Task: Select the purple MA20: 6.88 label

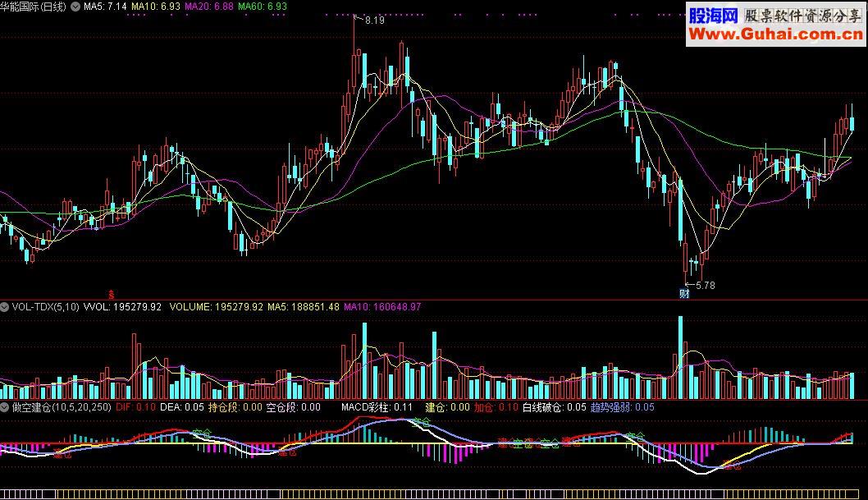Action: click(208, 7)
